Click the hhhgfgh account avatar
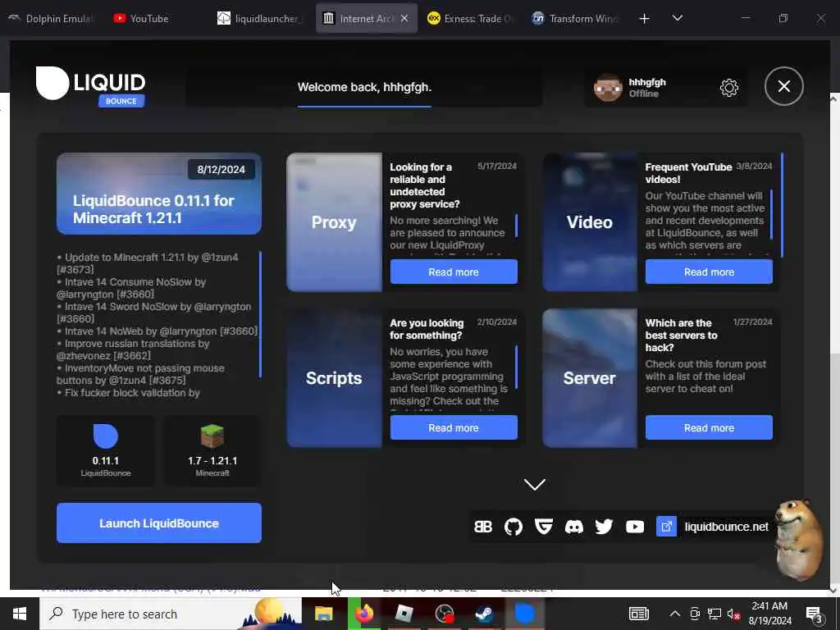This screenshot has width=840, height=630. [608, 87]
